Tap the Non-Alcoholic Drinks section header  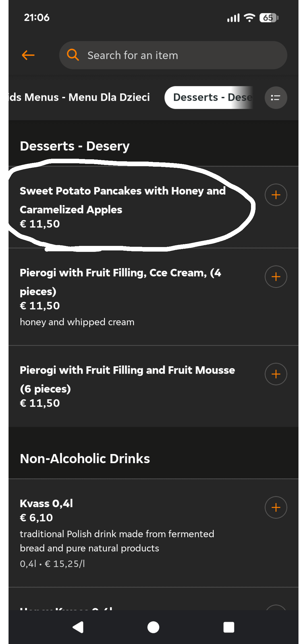pos(85,459)
